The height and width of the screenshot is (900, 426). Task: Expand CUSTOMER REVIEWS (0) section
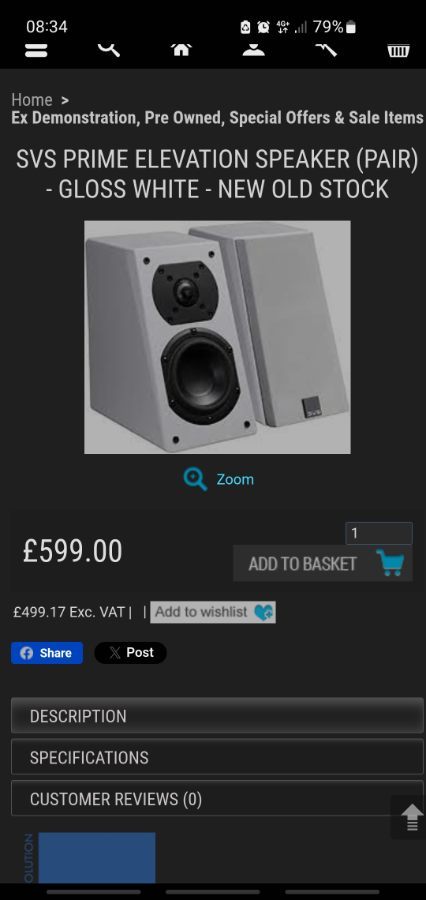click(217, 798)
